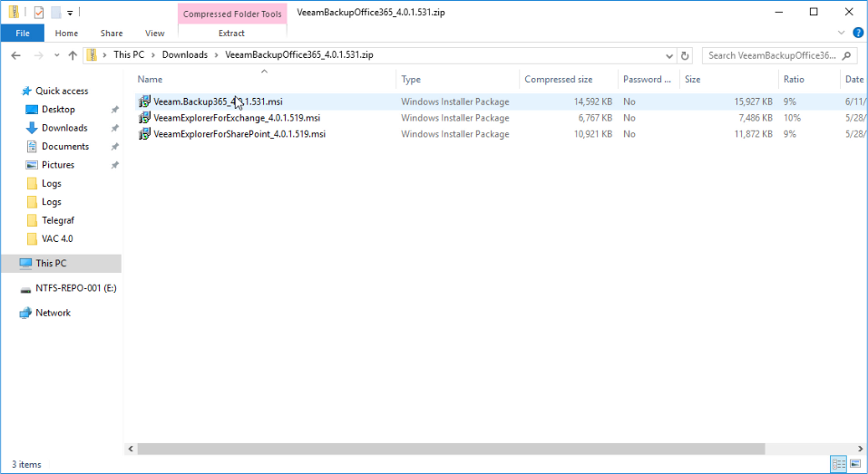Switch to the Home ribbon tab

point(66,34)
